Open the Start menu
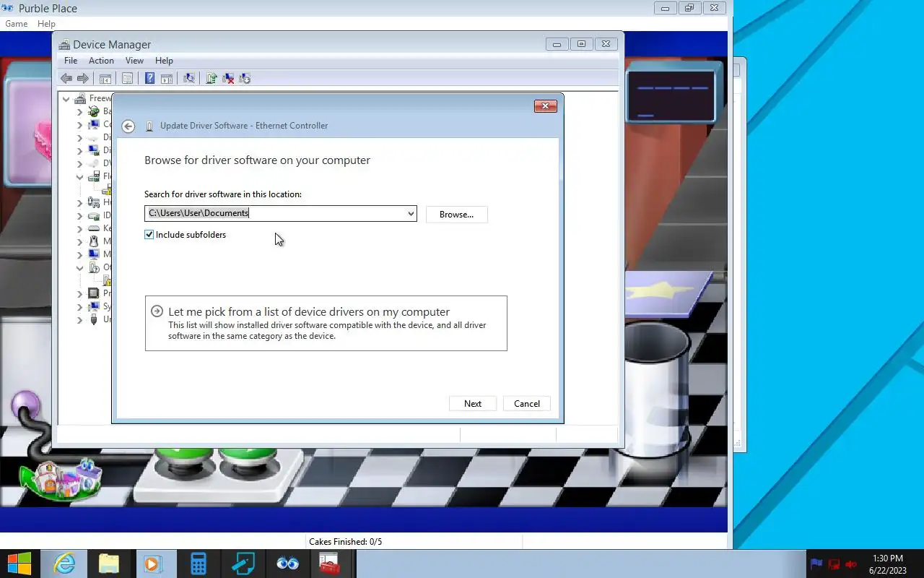Image resolution: width=924 pixels, height=578 pixels. click(x=19, y=564)
